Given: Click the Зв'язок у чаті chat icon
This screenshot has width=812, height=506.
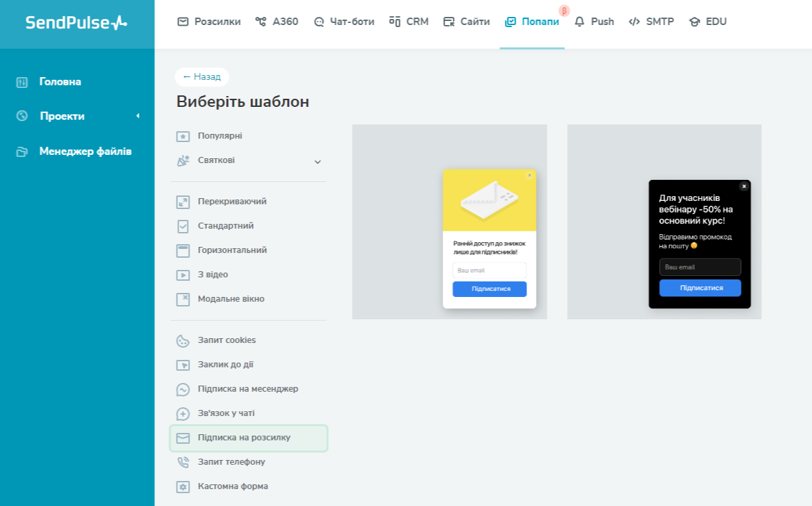Looking at the screenshot, I should (183, 414).
